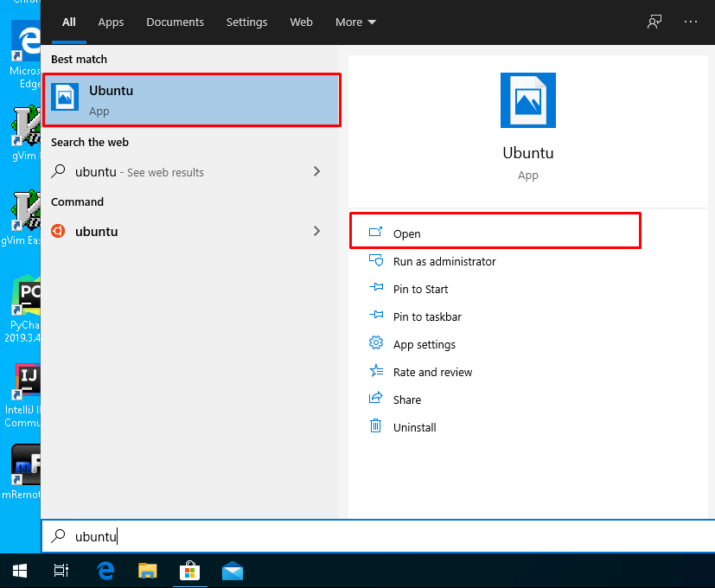715x588 pixels.
Task: Select the IntelliJ IDEA desktop shortcut
Action: (x=22, y=395)
